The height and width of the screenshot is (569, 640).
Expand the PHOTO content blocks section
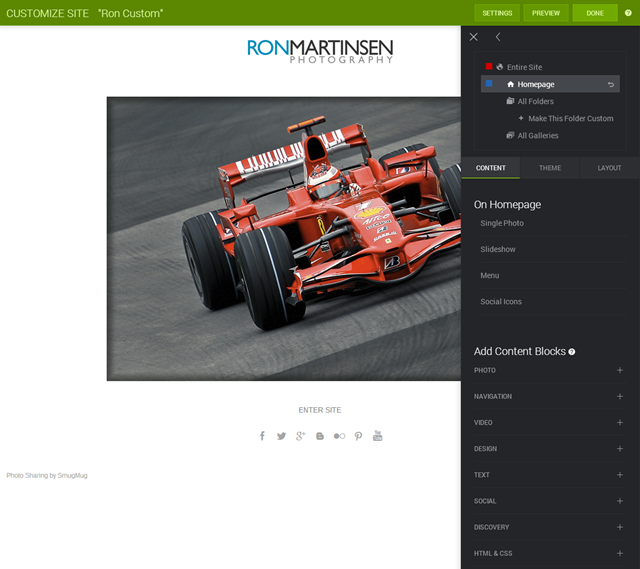pos(548,370)
